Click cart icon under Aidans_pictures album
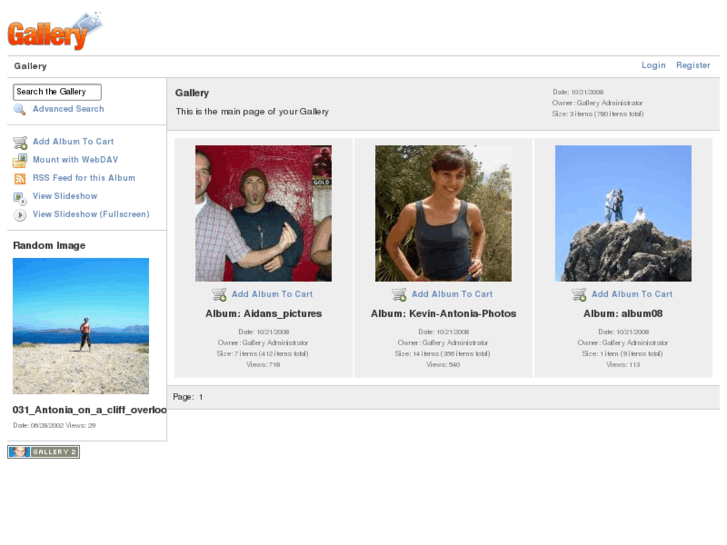This screenshot has width=727, height=545. point(219,295)
